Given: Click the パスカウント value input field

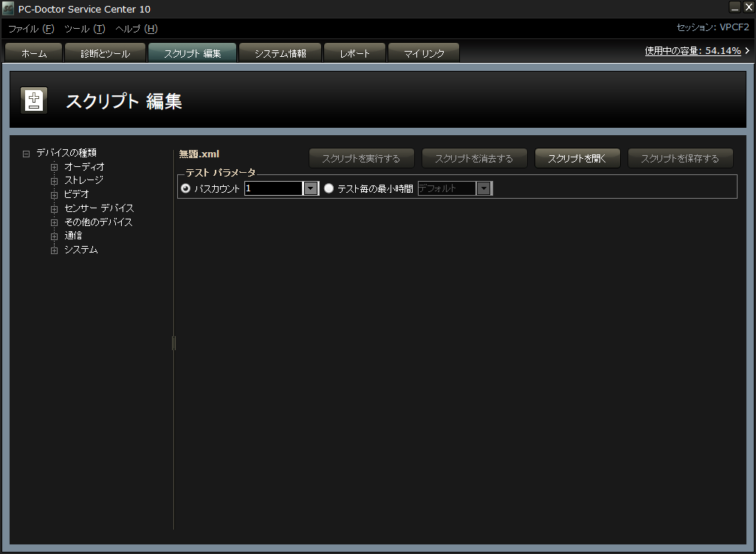Looking at the screenshot, I should tap(273, 188).
